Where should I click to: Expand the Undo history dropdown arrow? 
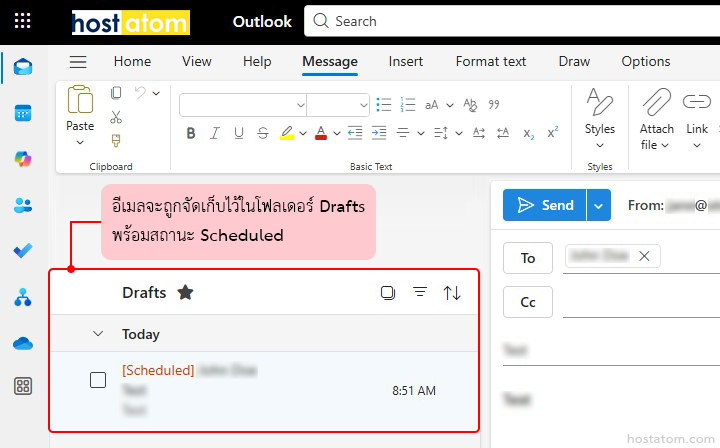[156, 93]
